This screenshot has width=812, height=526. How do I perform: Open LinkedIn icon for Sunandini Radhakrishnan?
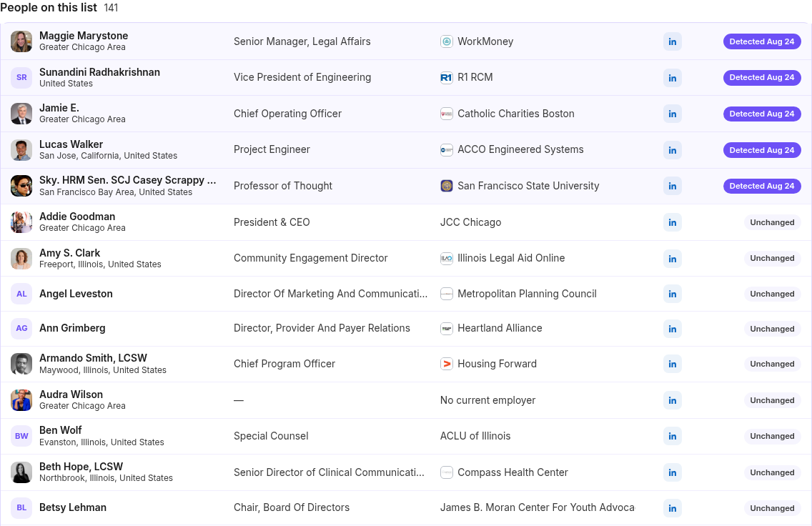(672, 78)
